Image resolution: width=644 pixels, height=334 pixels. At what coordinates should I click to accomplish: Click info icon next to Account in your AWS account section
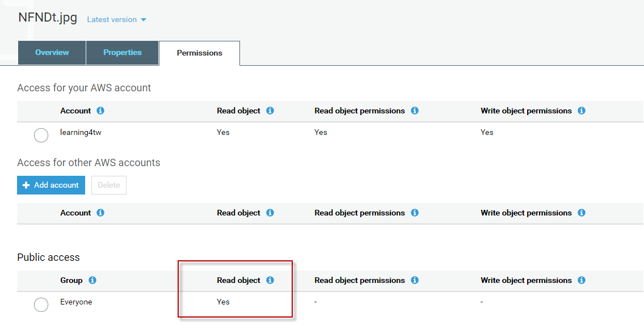pyautogui.click(x=100, y=111)
